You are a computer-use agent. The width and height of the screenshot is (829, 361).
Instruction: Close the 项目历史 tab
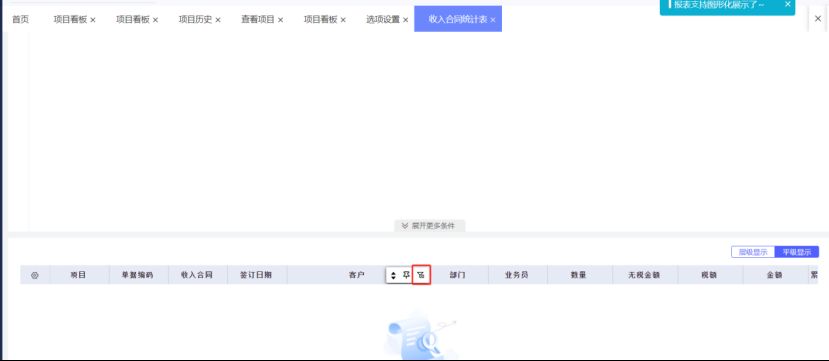pyautogui.click(x=218, y=20)
